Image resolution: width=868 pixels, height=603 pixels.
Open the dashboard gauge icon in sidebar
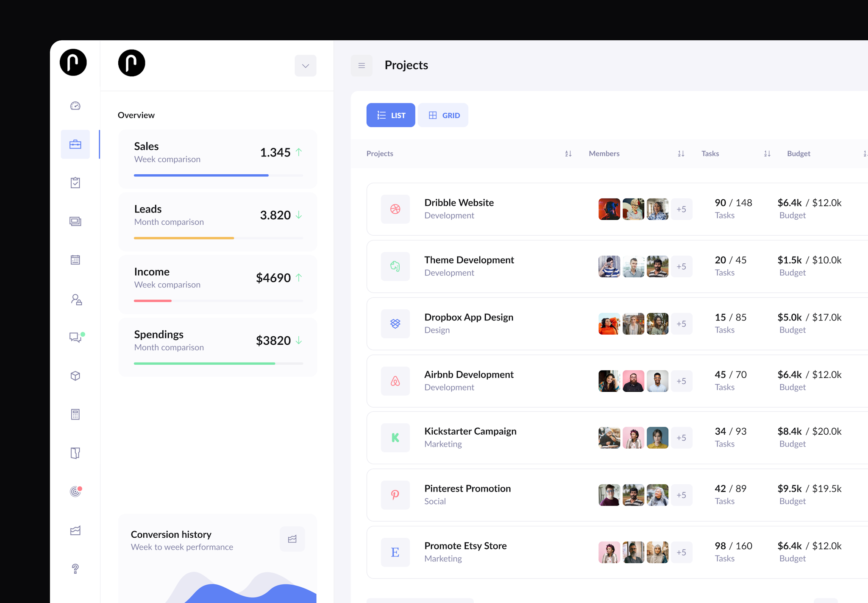75,106
